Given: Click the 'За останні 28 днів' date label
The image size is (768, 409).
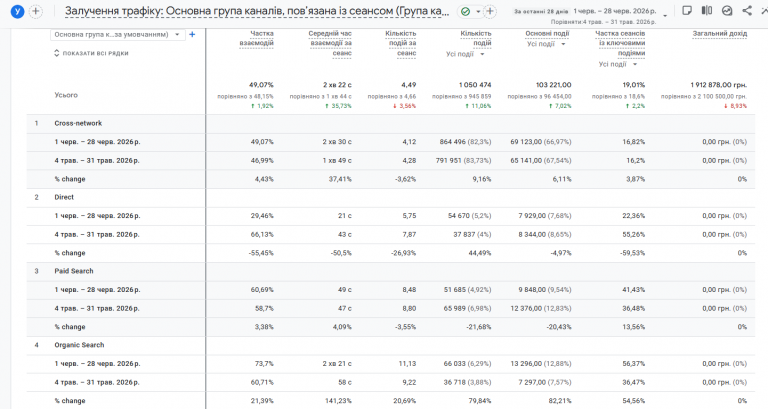Looking at the screenshot, I should (541, 11).
